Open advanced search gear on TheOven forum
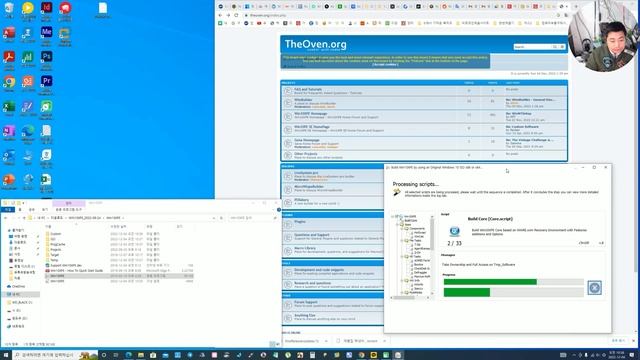Screen dimensions: 640x360 pos(562,47)
